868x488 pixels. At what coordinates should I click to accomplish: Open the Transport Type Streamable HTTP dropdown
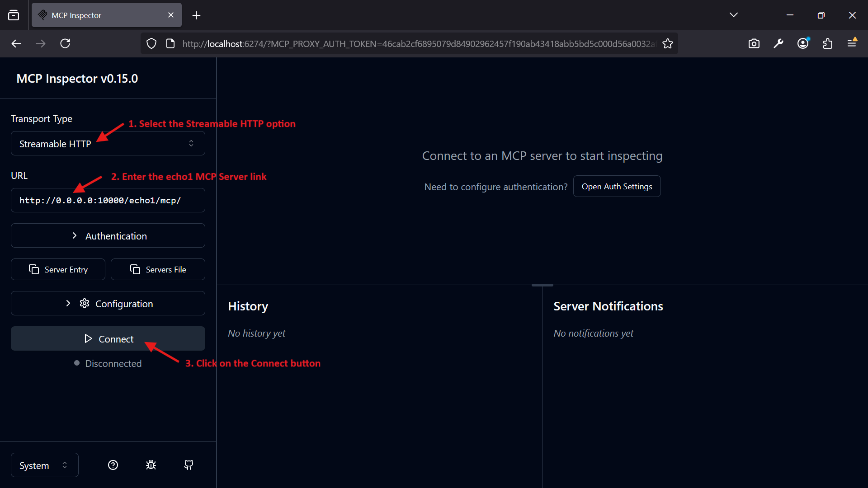tap(108, 144)
